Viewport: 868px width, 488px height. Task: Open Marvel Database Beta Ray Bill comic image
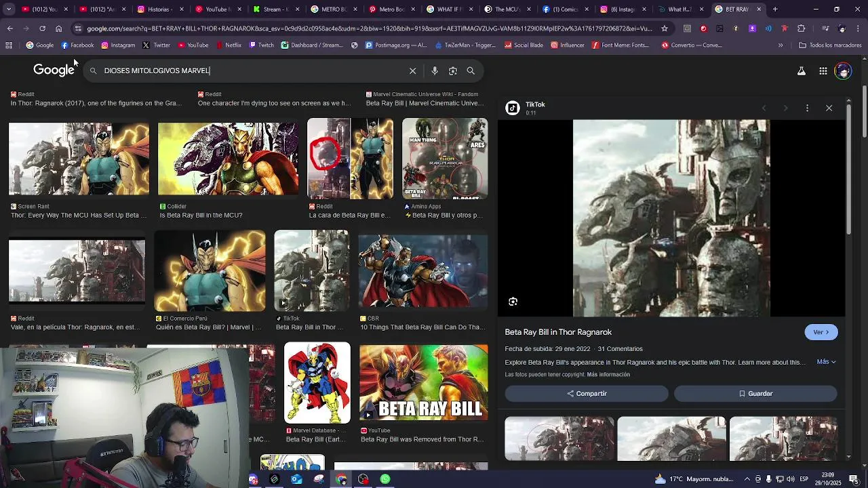coord(317,383)
